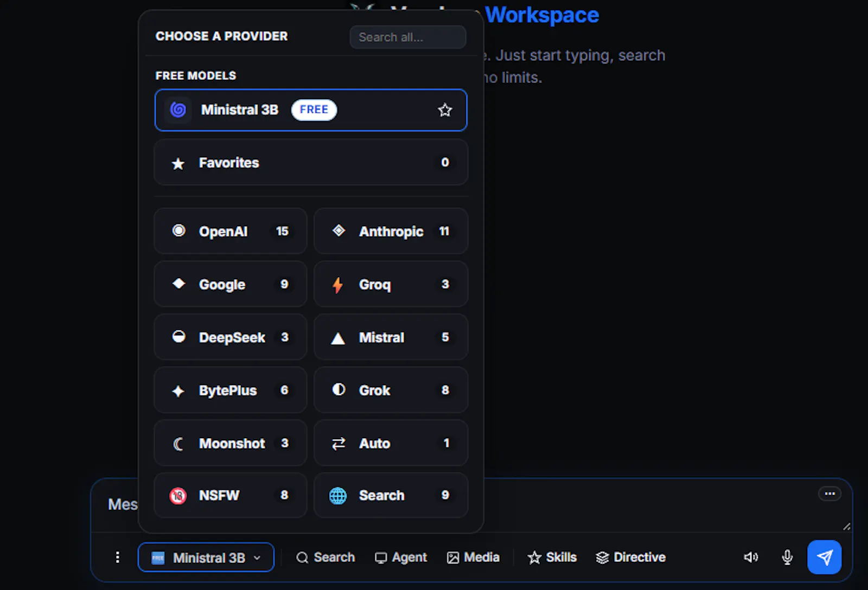Open the DeepSeek provider list

pos(231,337)
